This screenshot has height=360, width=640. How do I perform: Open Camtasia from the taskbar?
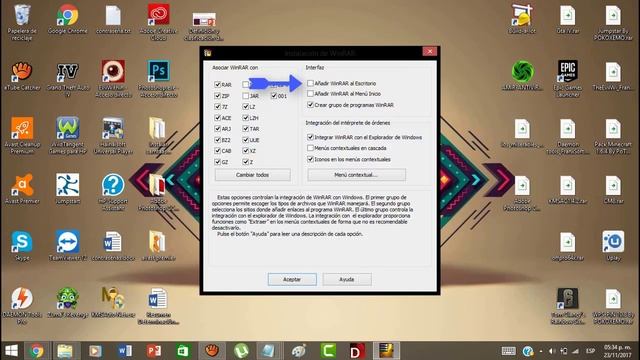[329, 351]
